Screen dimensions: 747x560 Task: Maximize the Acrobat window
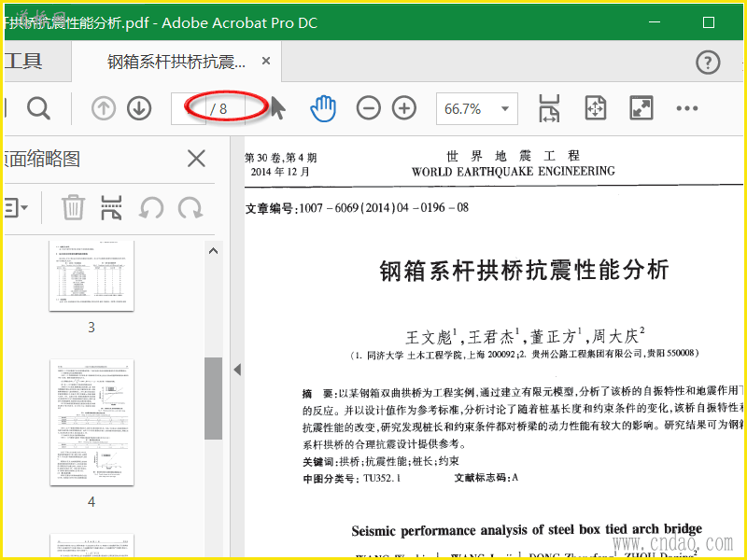709,22
